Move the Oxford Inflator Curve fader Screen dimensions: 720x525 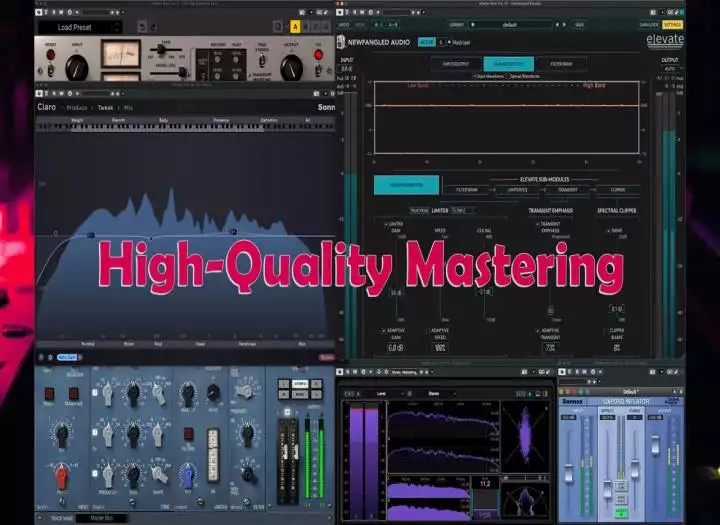pos(635,469)
